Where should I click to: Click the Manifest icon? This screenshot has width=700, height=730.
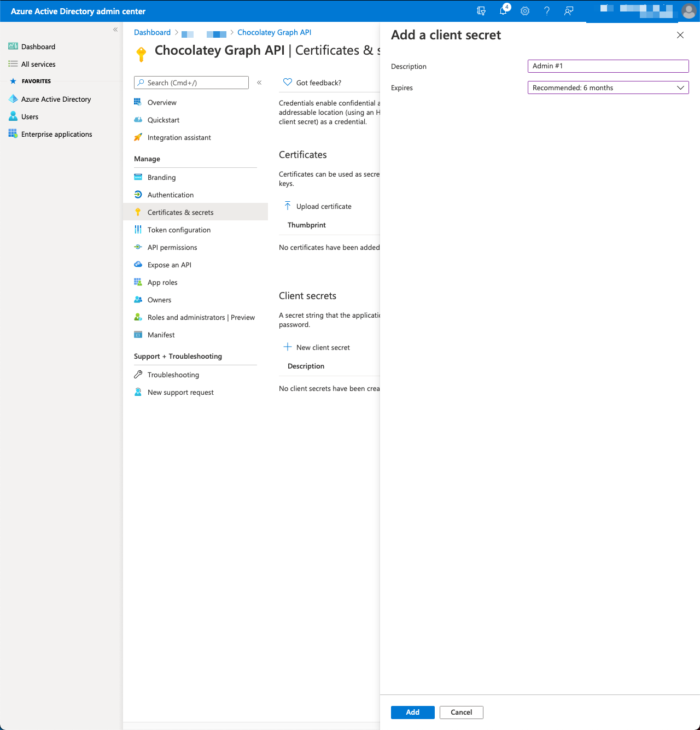(x=138, y=335)
